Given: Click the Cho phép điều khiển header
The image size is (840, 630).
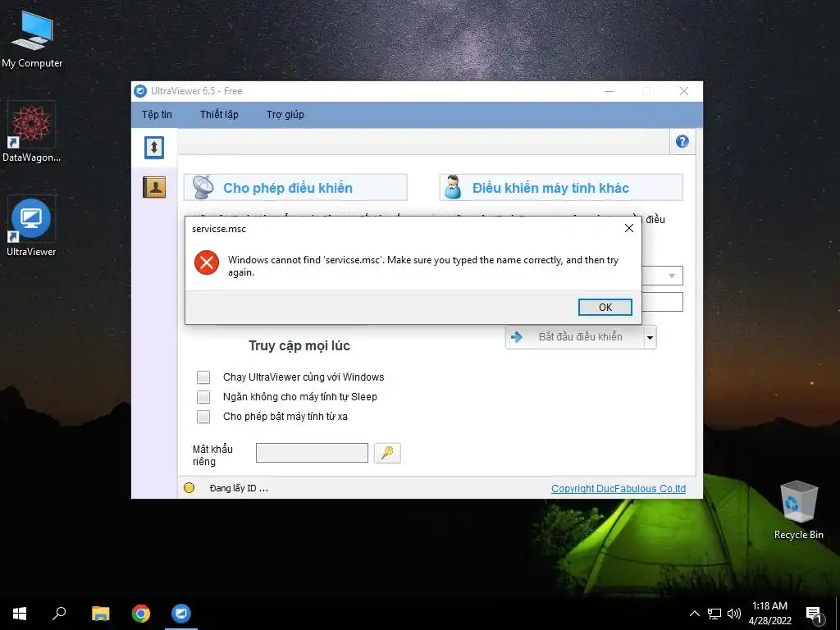Looking at the screenshot, I should (295, 188).
